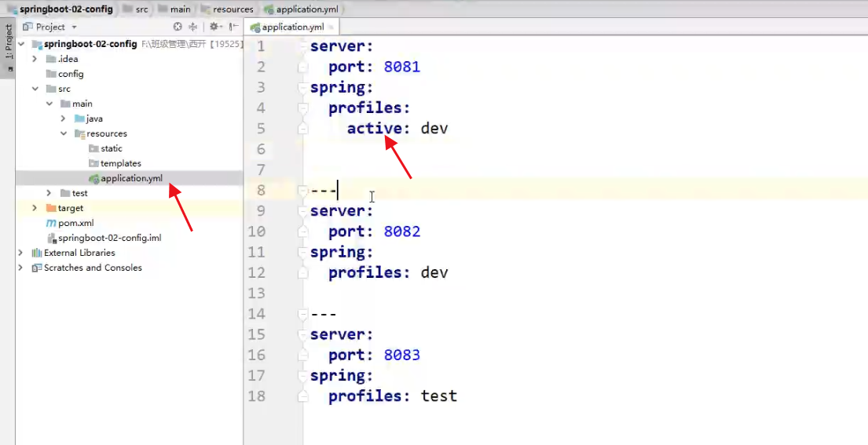
Task: Collapse the main folder arrow
Action: 49,104
